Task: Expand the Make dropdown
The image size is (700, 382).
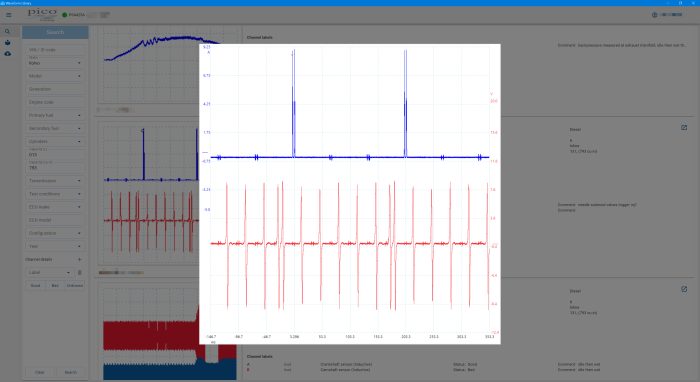Action: 55,62
